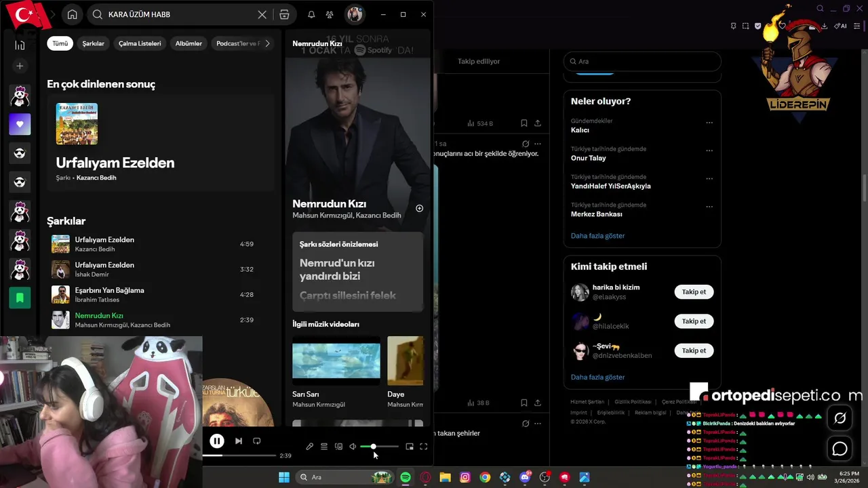
Task: Select the Çalma Listeleri filter chip
Action: pyautogui.click(x=140, y=43)
